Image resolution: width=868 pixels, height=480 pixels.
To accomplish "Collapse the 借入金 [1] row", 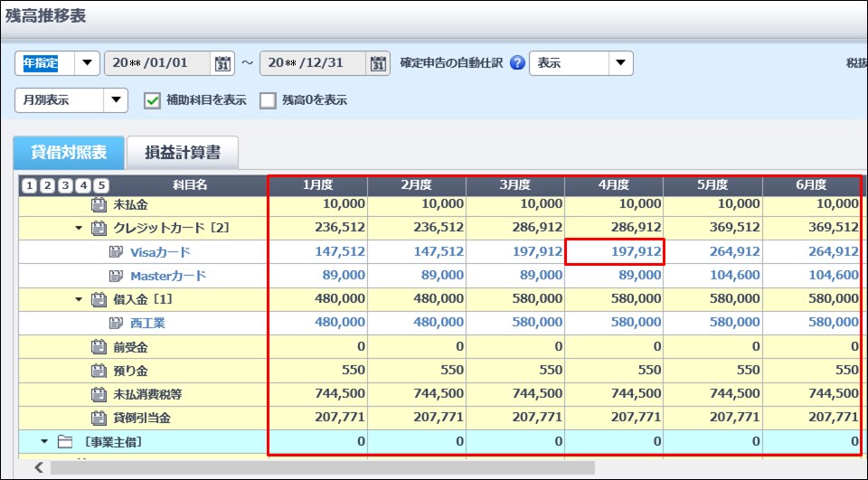I will pos(80,299).
